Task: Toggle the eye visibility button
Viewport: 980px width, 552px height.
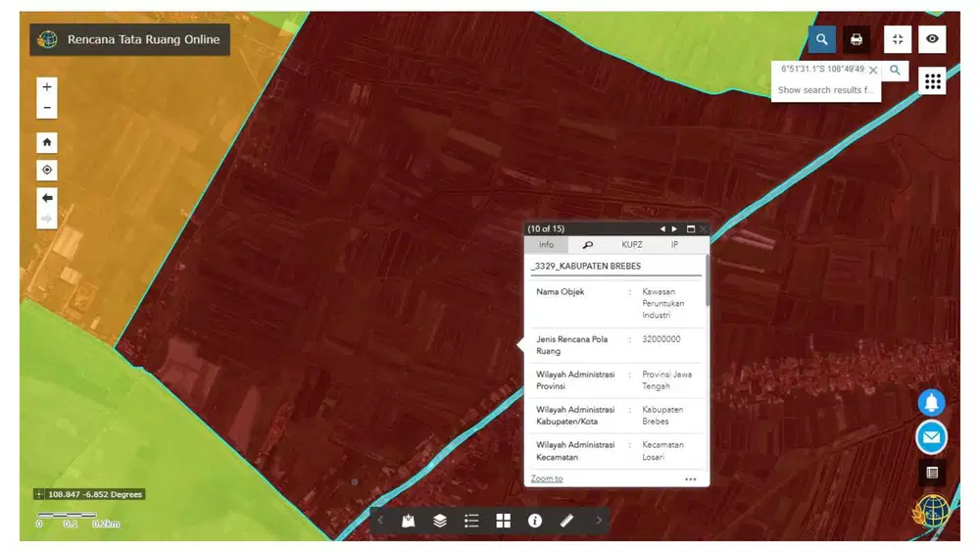Action: tap(932, 39)
